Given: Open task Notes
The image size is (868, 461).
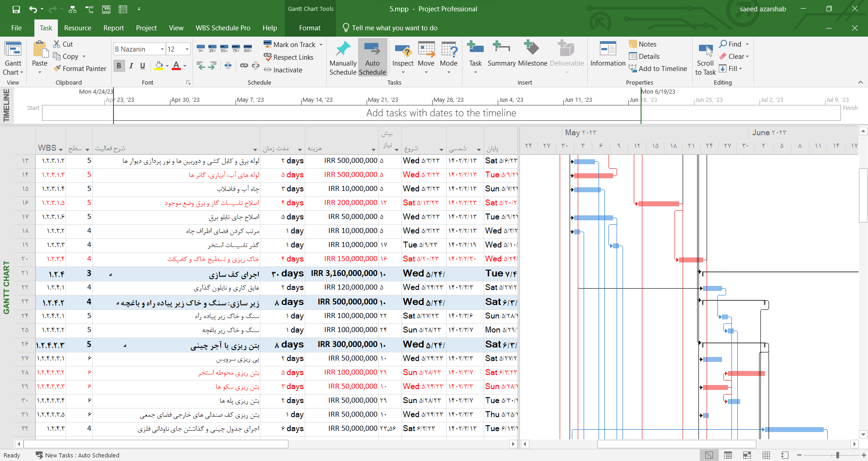Looking at the screenshot, I should (x=642, y=44).
